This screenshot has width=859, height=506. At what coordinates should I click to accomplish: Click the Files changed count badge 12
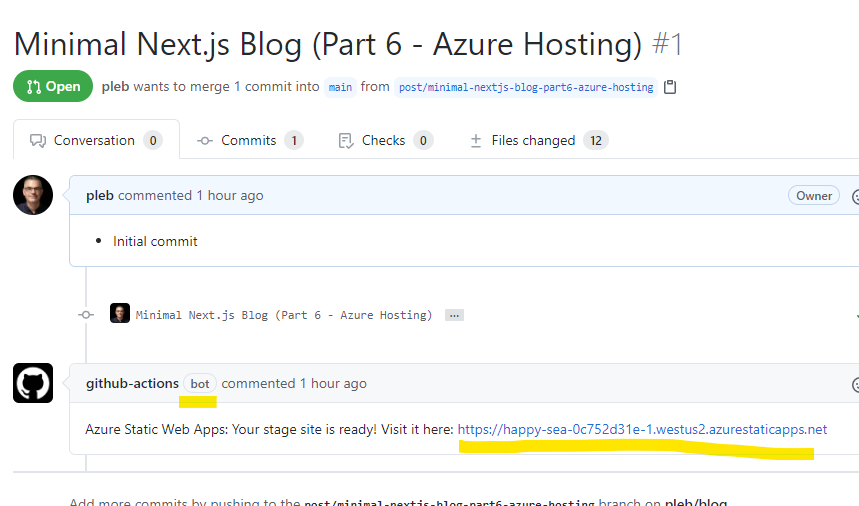(596, 141)
